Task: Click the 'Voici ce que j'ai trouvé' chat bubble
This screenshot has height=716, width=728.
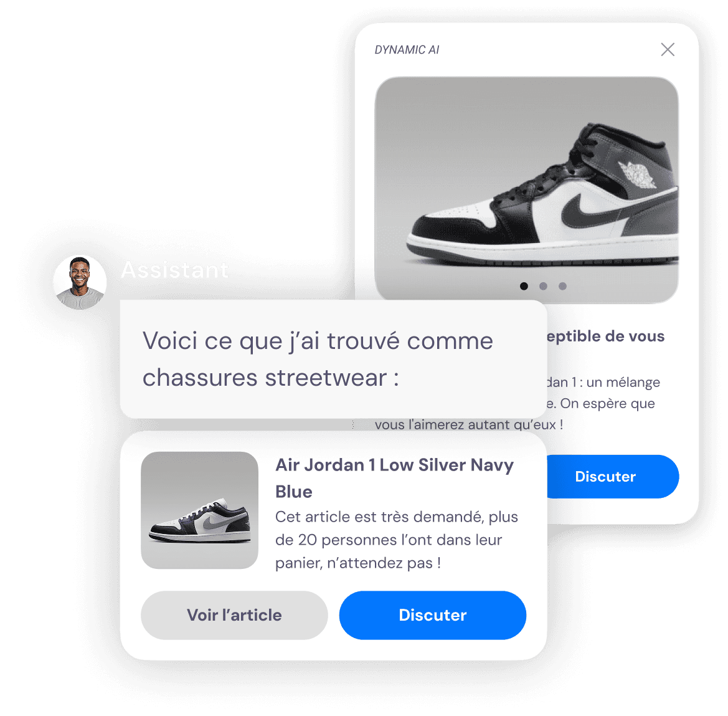Action: pos(333,359)
